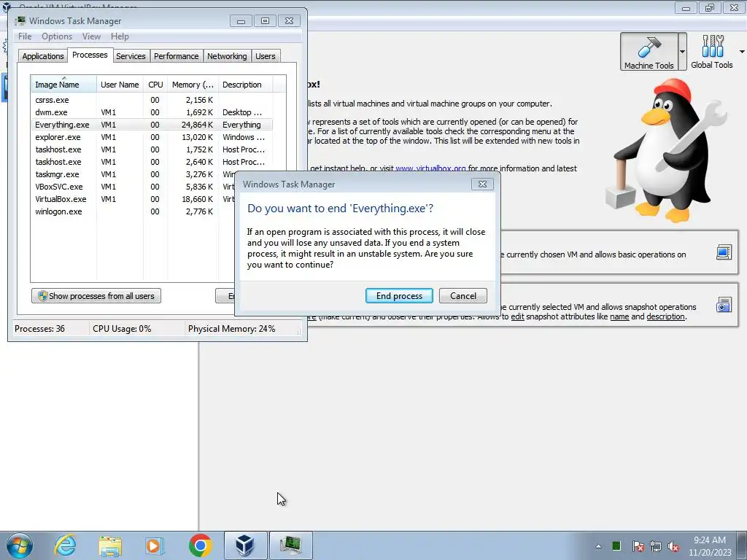Screen dimensions: 747x560
Task: Show hidden system tray icons arrow
Action: (x=598, y=546)
